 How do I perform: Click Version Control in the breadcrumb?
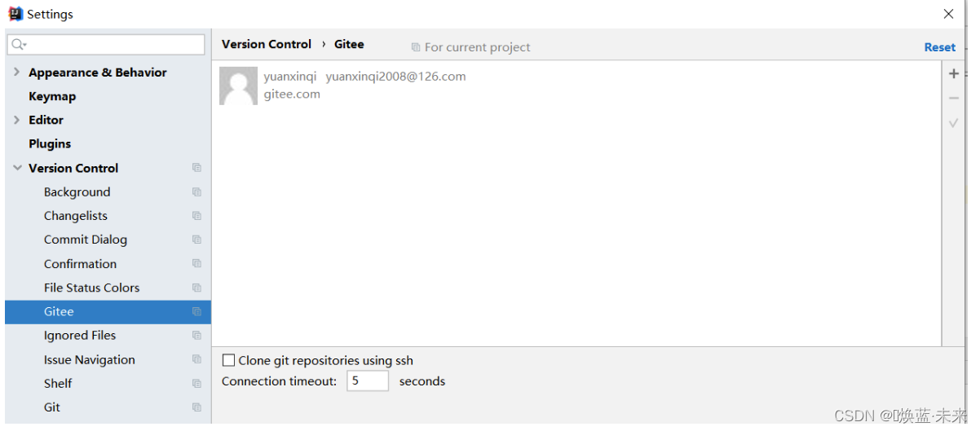tap(267, 44)
